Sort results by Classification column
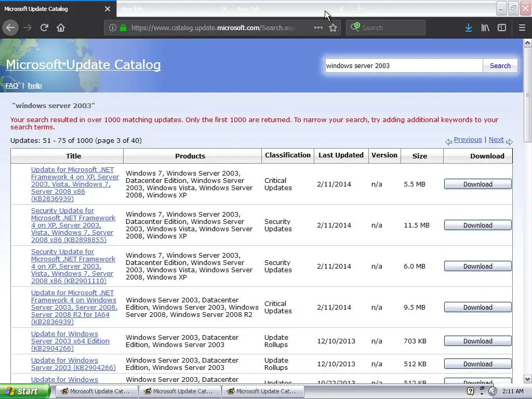The width and height of the screenshot is (532, 399). (288, 155)
